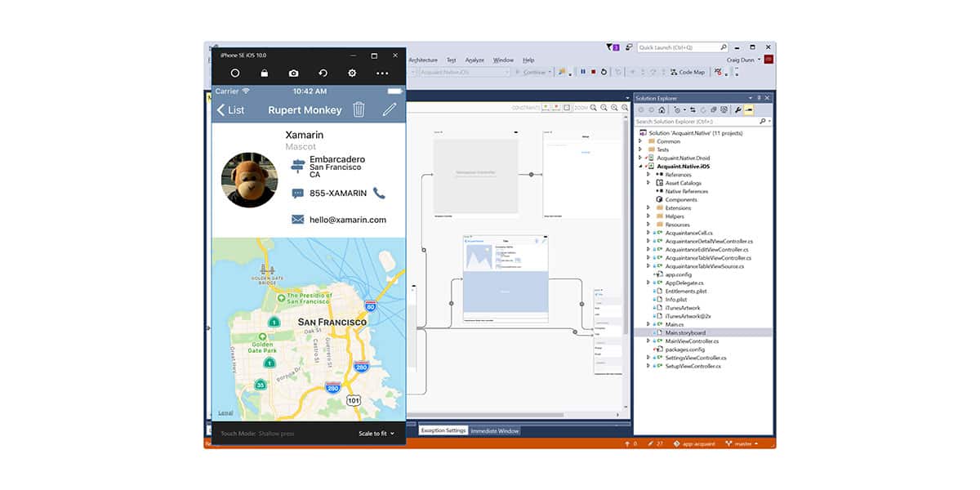The image size is (980, 490).
Task: Click the Quick Launch search icon
Action: [724, 47]
